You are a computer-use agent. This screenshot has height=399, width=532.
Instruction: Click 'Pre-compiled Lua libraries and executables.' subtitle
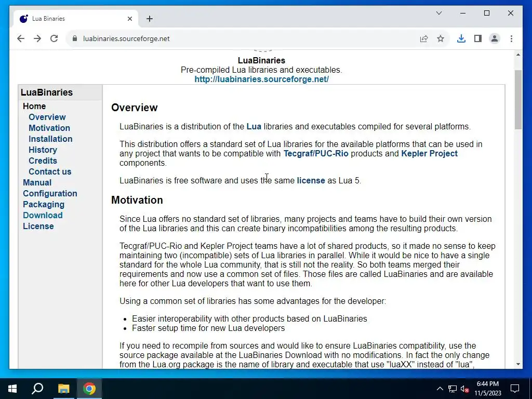click(x=261, y=70)
